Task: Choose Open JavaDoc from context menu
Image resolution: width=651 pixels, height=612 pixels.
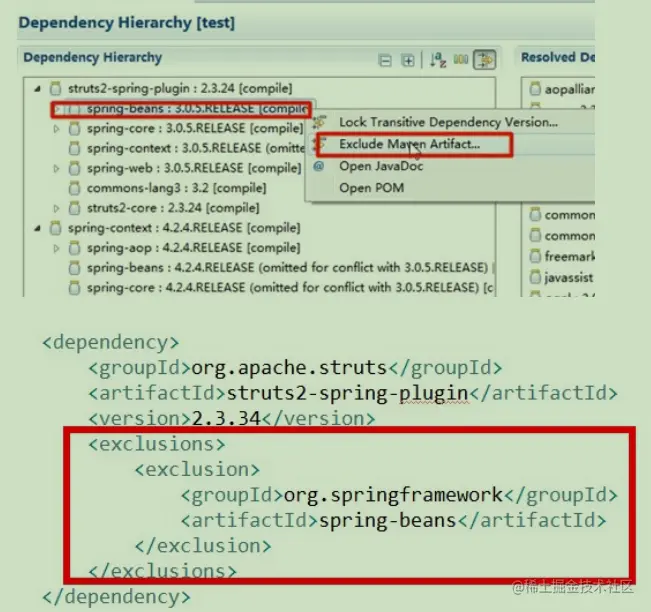Action: [x=381, y=166]
